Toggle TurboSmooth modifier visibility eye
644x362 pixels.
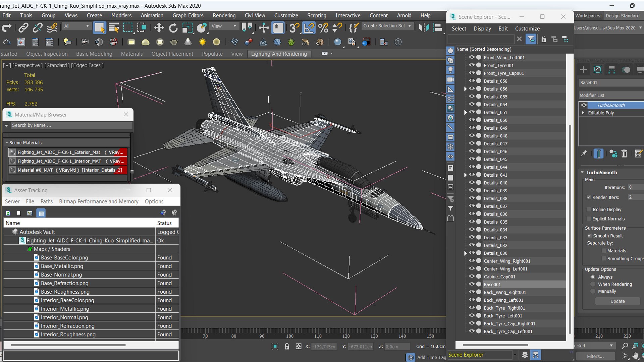point(584,105)
